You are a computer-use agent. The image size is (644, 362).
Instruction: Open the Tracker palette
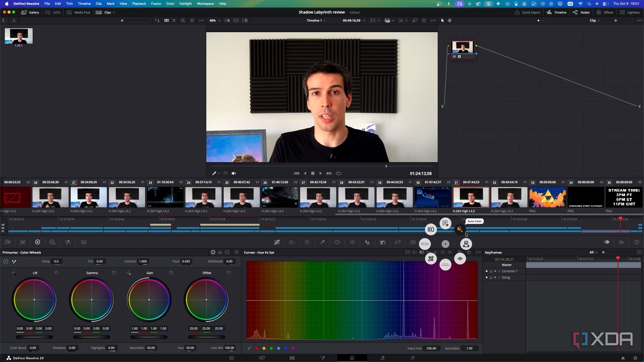pyautogui.click(x=353, y=242)
